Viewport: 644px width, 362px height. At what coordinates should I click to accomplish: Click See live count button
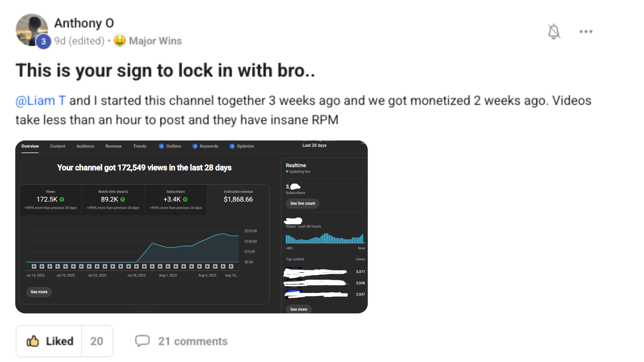(303, 203)
